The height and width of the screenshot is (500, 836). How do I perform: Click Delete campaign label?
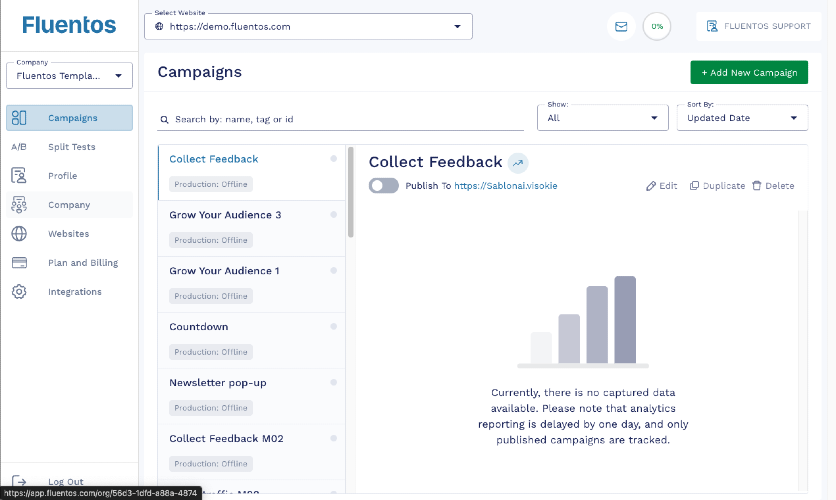tap(779, 186)
